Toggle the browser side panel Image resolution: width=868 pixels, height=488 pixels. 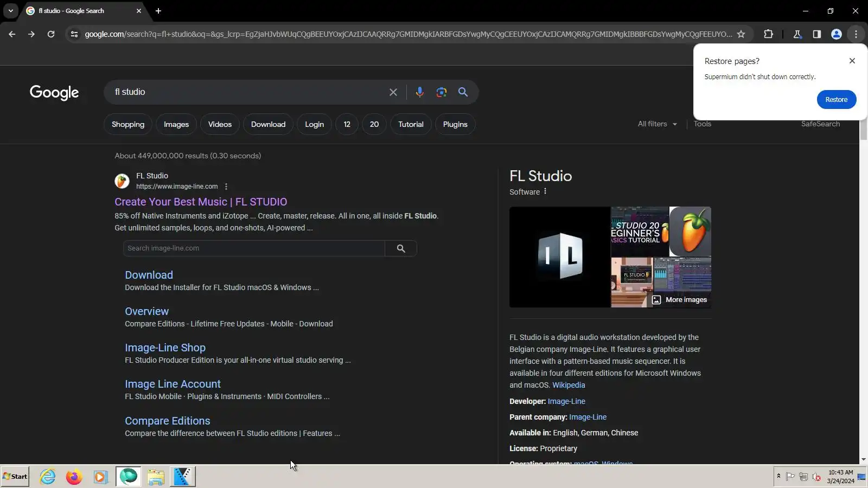coord(816,34)
